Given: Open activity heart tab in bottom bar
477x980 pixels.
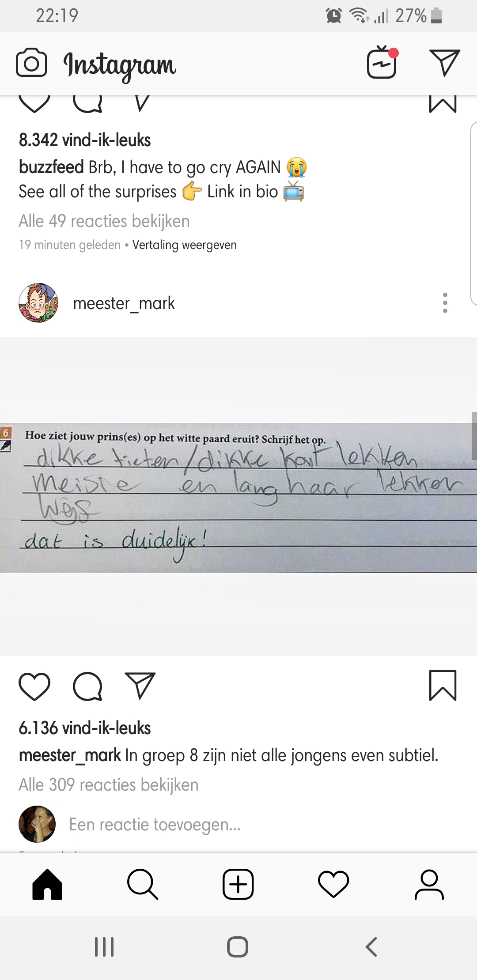Looking at the screenshot, I should (x=333, y=884).
